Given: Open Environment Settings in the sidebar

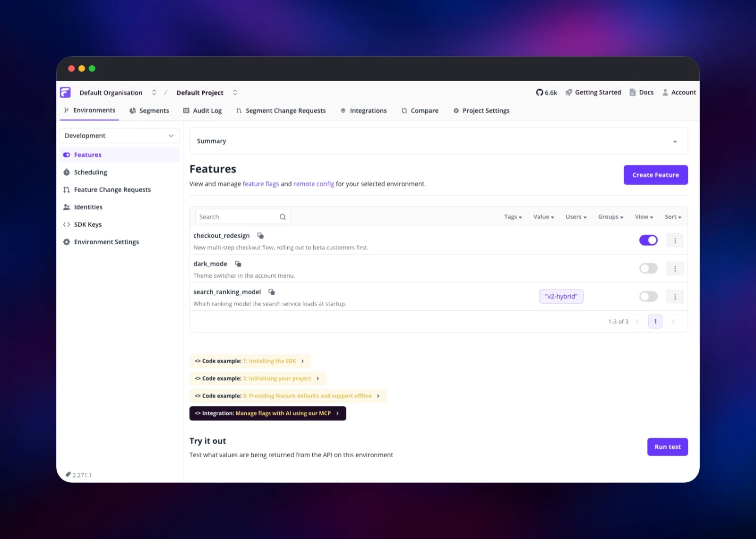Looking at the screenshot, I should pyautogui.click(x=120, y=242).
